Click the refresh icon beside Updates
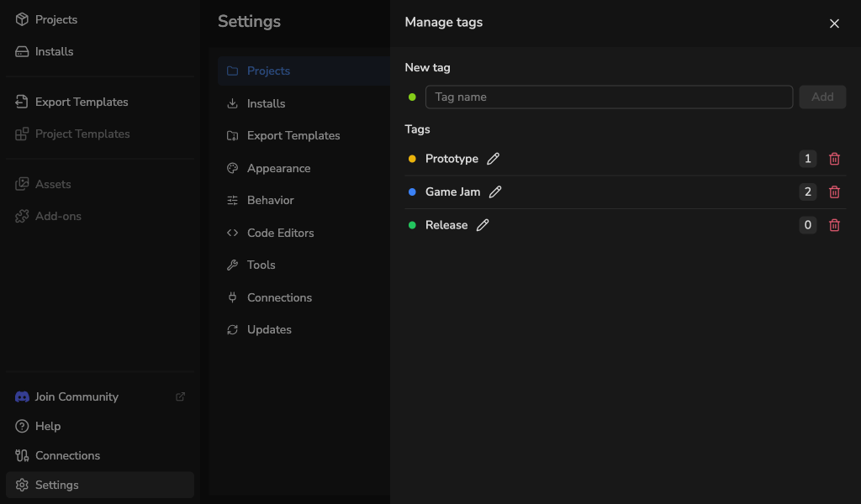The width and height of the screenshot is (861, 504). point(232,329)
